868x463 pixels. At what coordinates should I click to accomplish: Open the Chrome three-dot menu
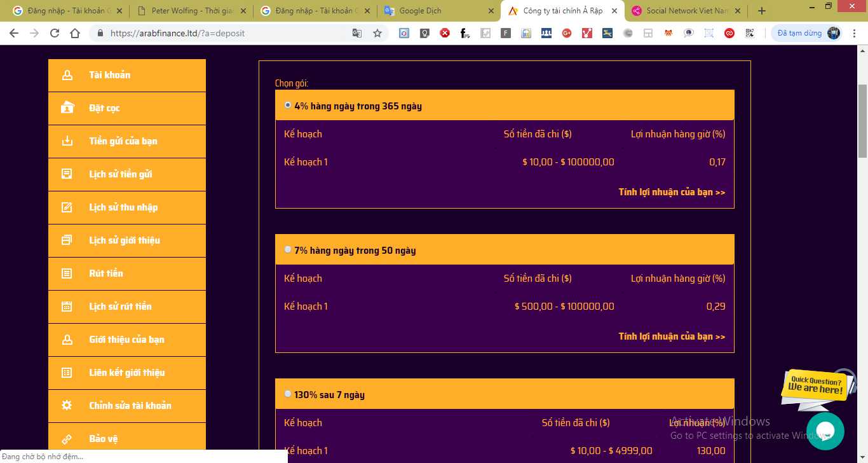click(855, 33)
